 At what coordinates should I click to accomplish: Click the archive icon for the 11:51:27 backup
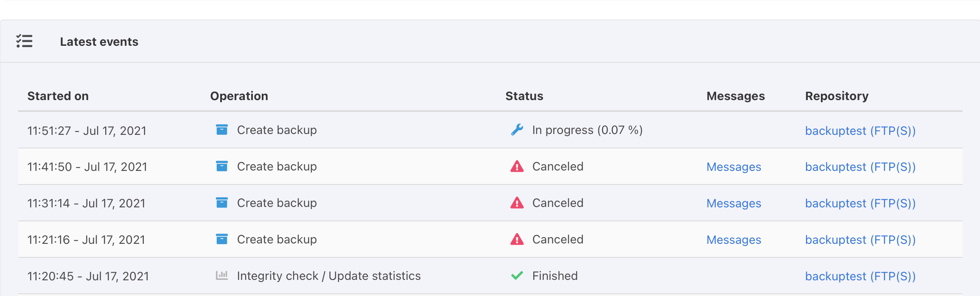click(x=221, y=130)
